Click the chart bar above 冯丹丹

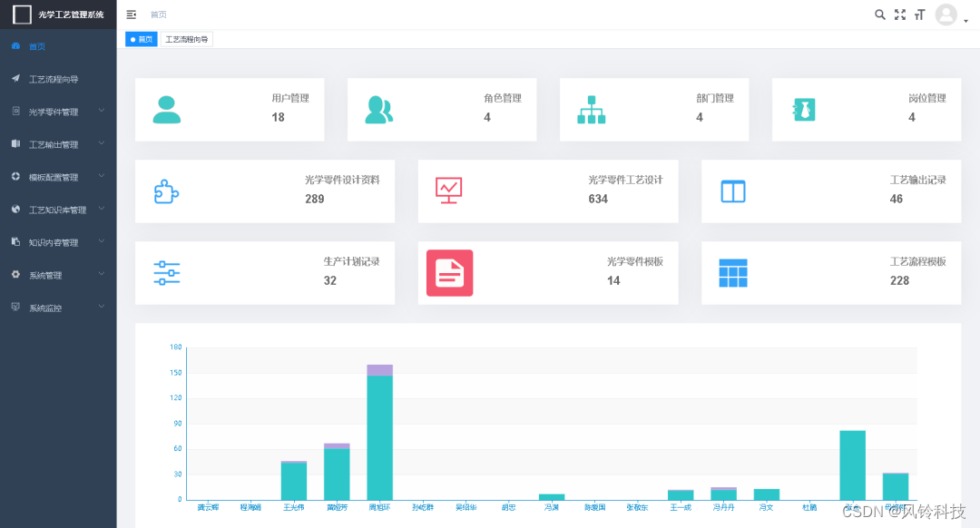coord(724,494)
